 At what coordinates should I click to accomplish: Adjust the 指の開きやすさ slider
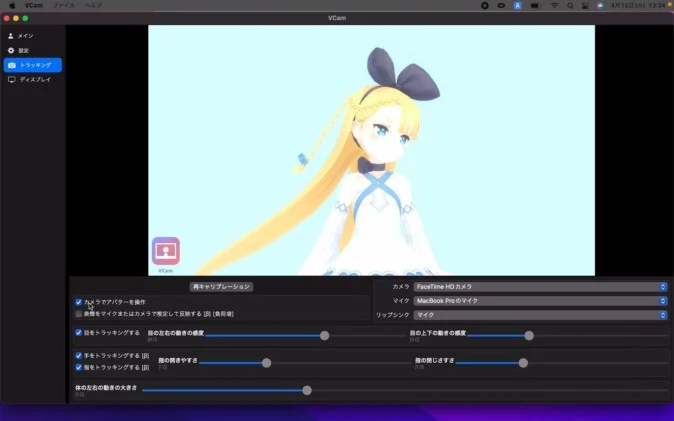point(267,363)
